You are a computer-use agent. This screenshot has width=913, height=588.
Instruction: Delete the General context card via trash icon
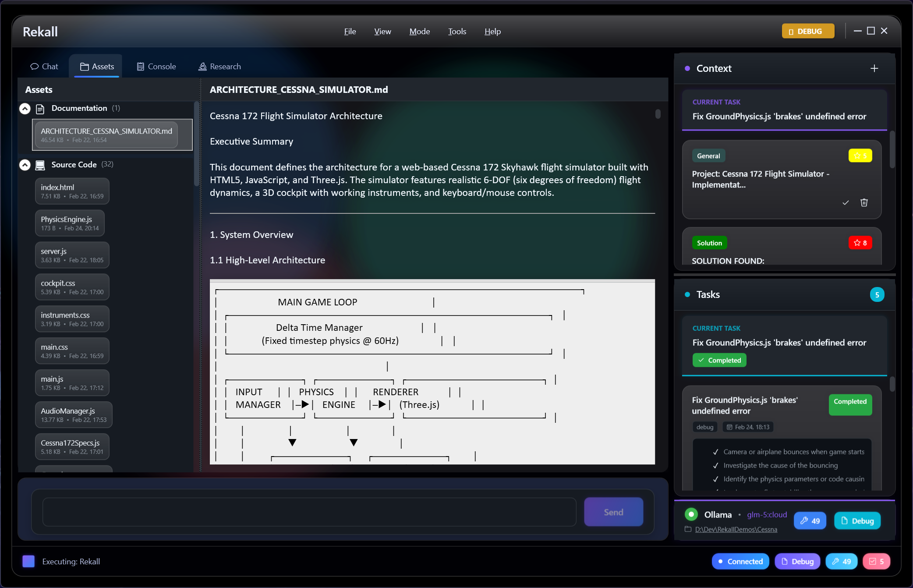864,202
